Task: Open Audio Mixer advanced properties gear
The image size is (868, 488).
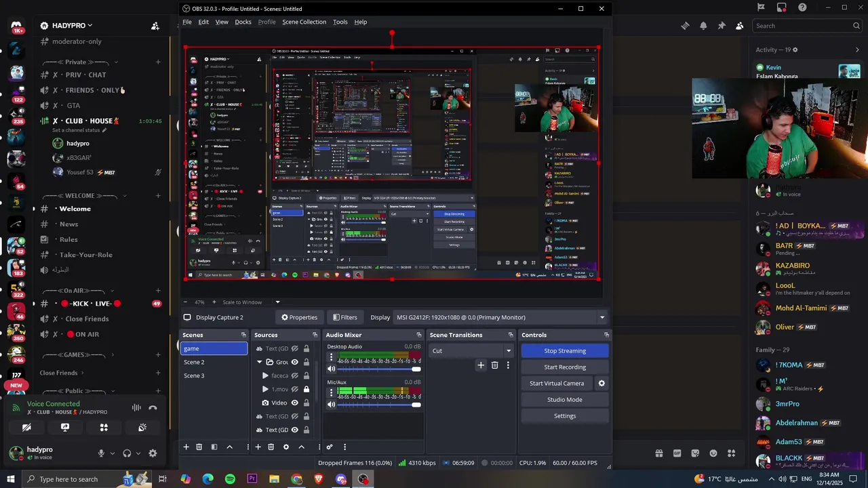Action: pyautogui.click(x=330, y=447)
